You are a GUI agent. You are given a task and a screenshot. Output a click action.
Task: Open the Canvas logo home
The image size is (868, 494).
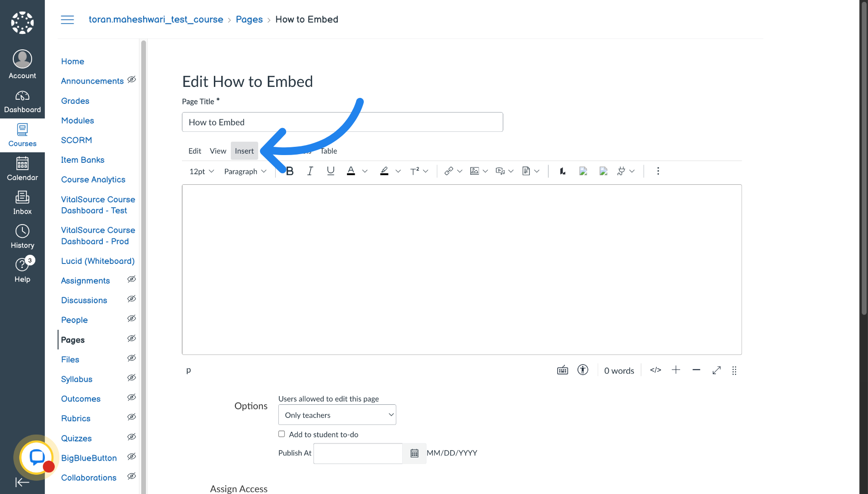coord(22,22)
